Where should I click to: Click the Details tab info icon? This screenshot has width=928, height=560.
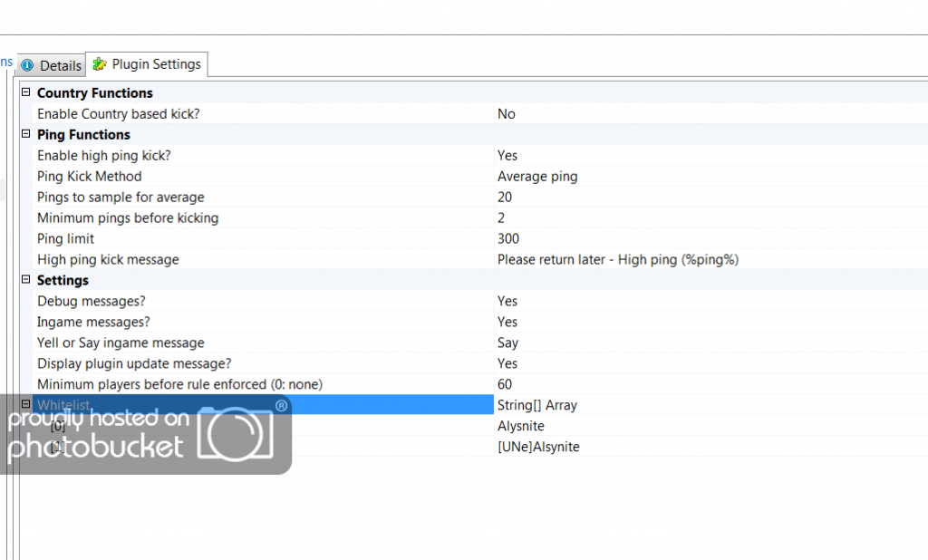(x=27, y=66)
